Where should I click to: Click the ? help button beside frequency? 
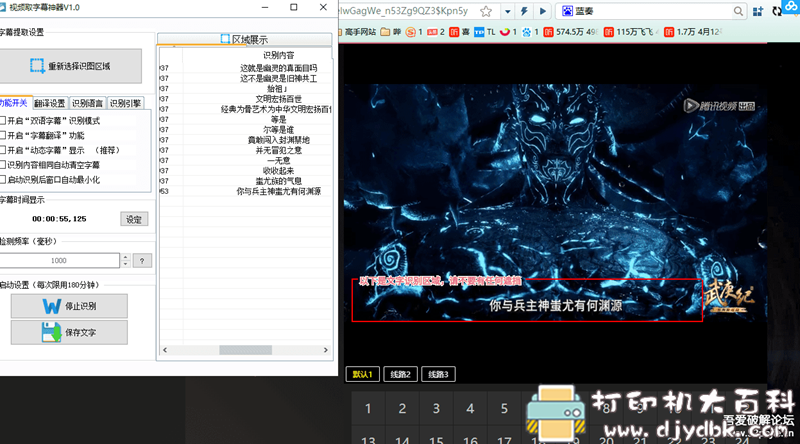click(142, 261)
